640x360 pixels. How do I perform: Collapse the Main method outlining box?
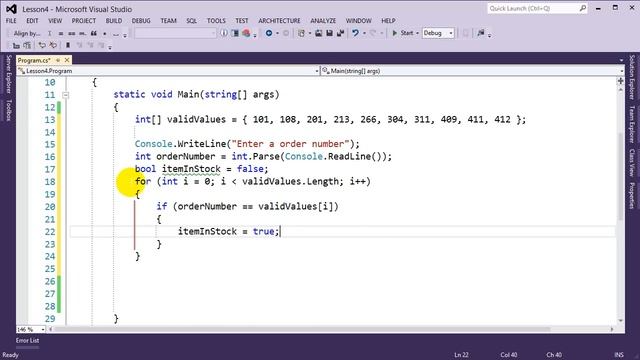click(x=65, y=95)
